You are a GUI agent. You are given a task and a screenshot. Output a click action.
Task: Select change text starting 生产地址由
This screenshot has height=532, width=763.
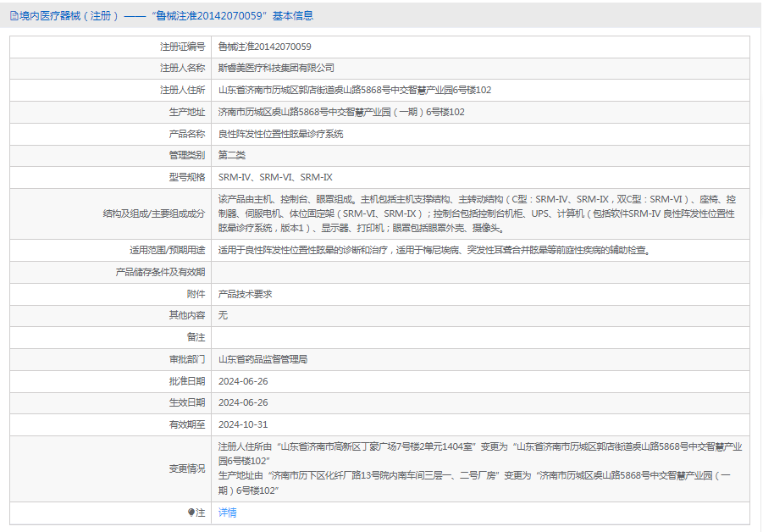point(474,483)
